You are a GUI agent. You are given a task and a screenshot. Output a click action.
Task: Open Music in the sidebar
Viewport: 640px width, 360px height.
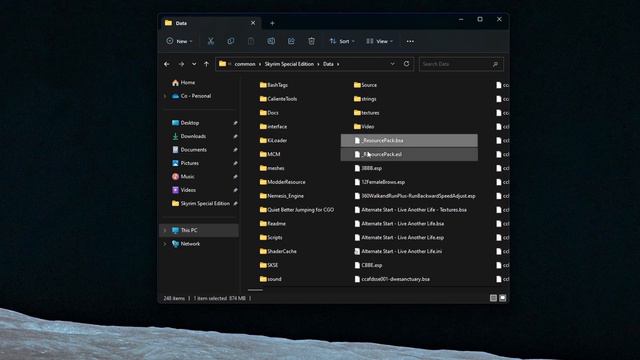[x=183, y=177]
